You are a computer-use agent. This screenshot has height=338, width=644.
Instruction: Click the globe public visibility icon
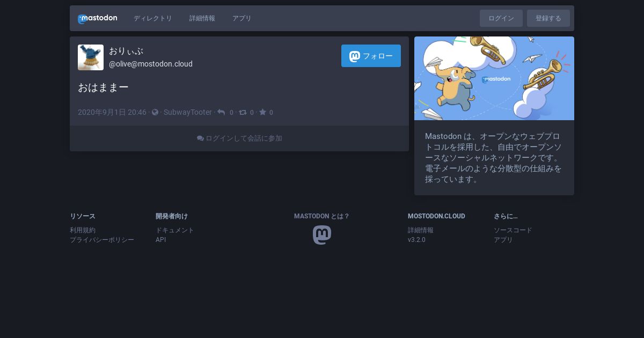pyautogui.click(x=155, y=112)
